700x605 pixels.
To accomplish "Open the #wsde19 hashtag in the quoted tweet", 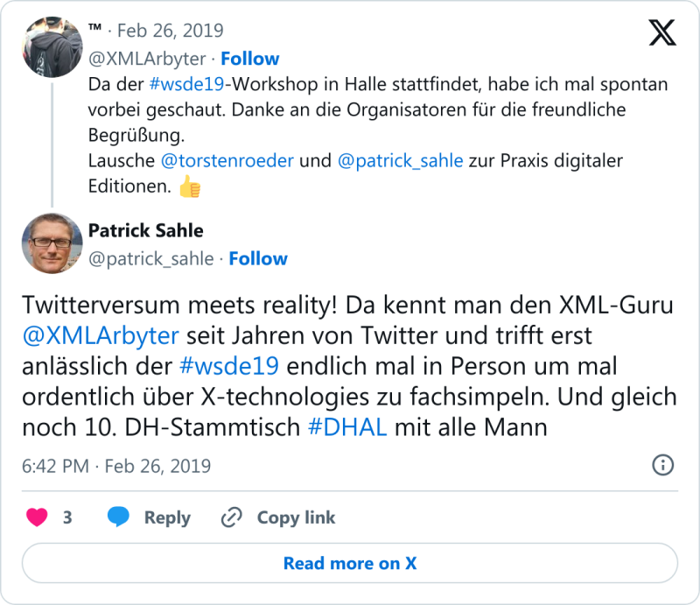I will (184, 85).
